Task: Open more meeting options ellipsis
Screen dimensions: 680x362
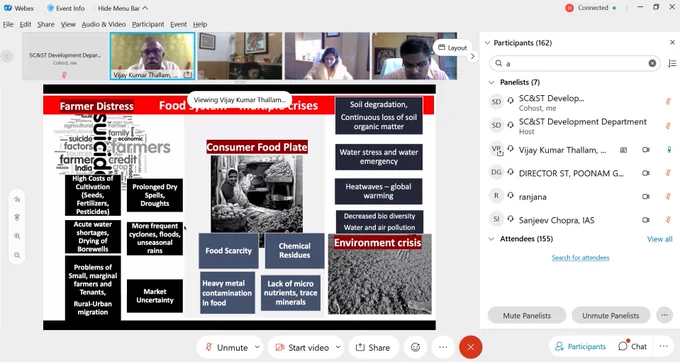Action: coord(443,347)
